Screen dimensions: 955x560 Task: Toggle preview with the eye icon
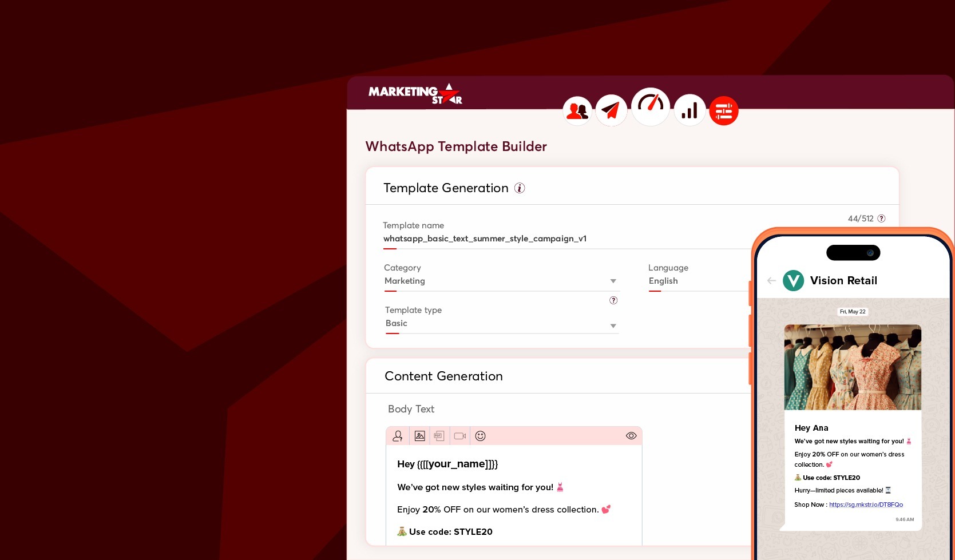[631, 436]
